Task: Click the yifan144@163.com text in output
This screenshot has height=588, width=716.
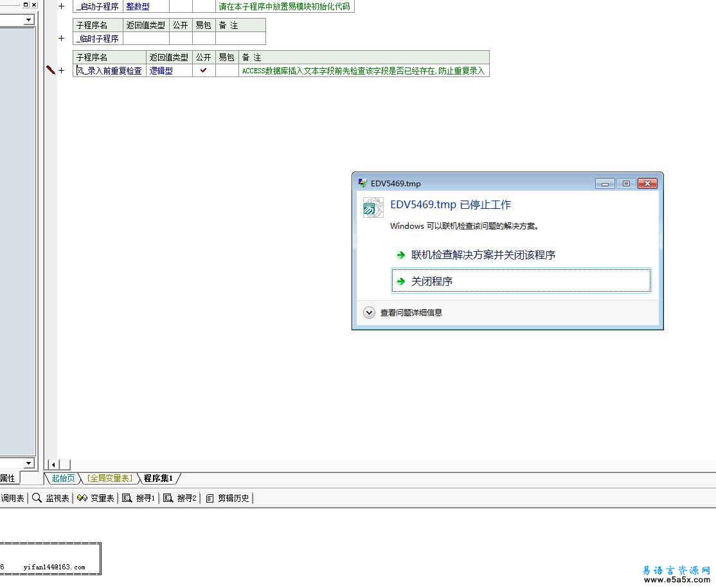Action: pos(54,567)
